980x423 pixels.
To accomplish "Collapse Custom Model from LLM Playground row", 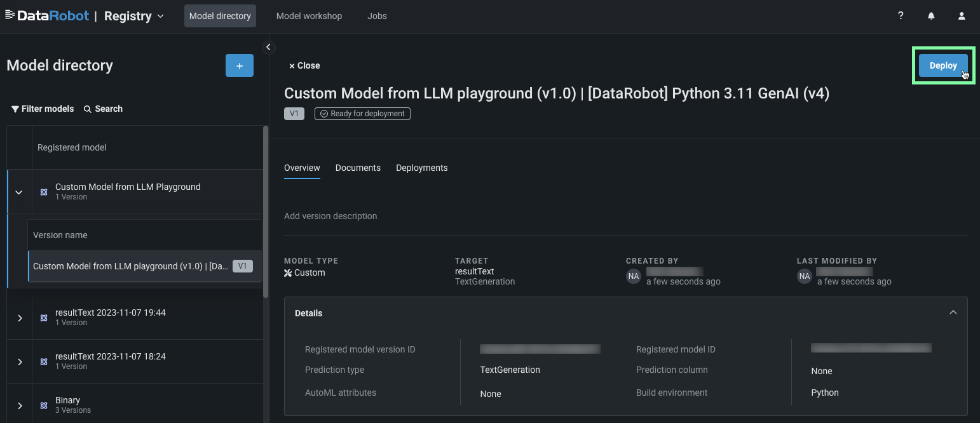I will (x=19, y=192).
